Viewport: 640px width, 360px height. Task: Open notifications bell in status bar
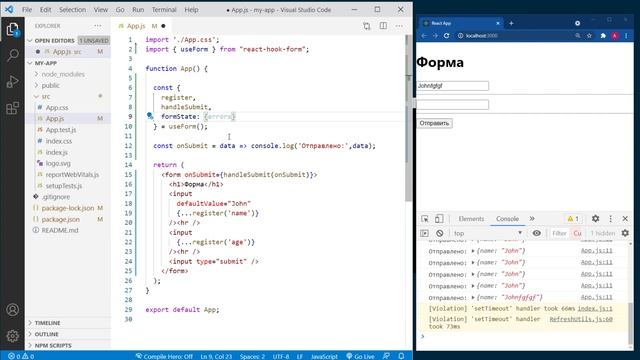[401, 356]
